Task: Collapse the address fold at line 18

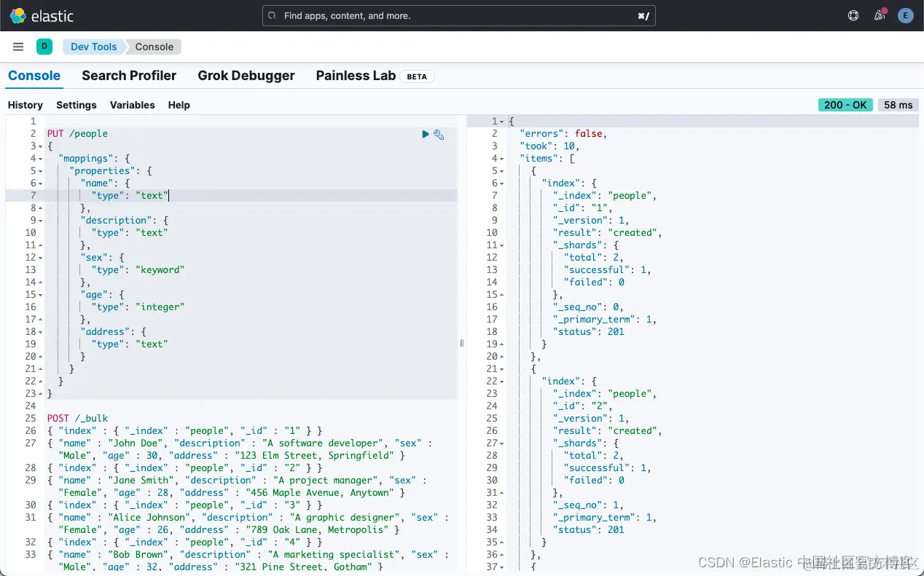Action: click(x=40, y=332)
